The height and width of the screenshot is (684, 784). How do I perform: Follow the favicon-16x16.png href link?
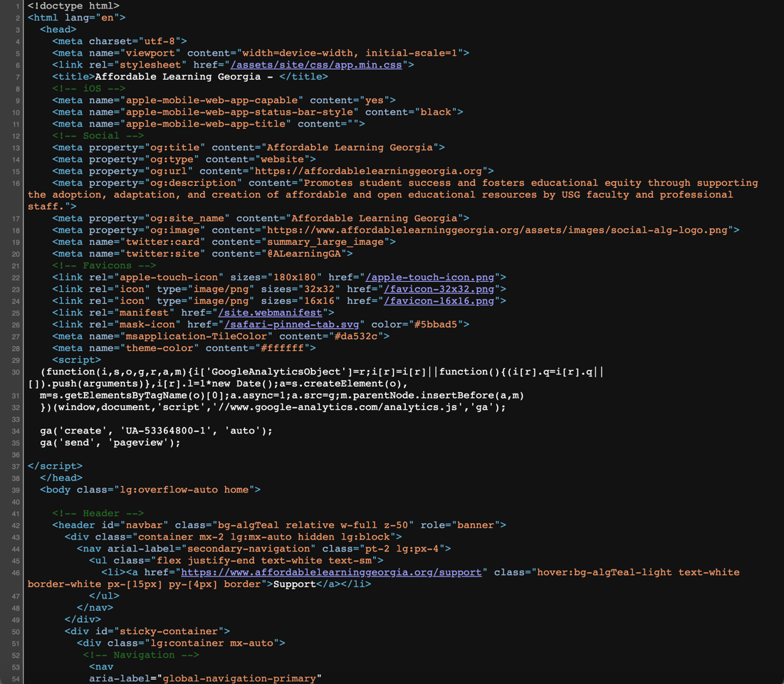[x=438, y=301]
